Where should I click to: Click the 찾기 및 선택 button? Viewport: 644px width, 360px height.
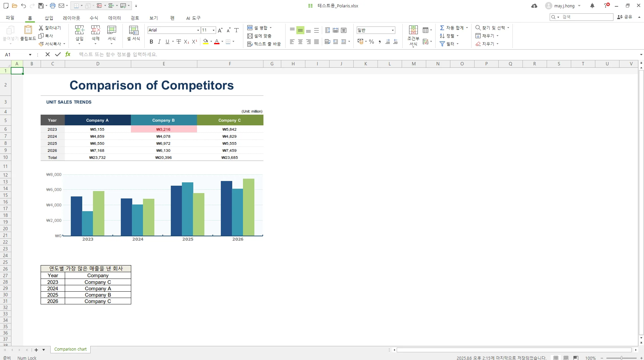tap(492, 28)
